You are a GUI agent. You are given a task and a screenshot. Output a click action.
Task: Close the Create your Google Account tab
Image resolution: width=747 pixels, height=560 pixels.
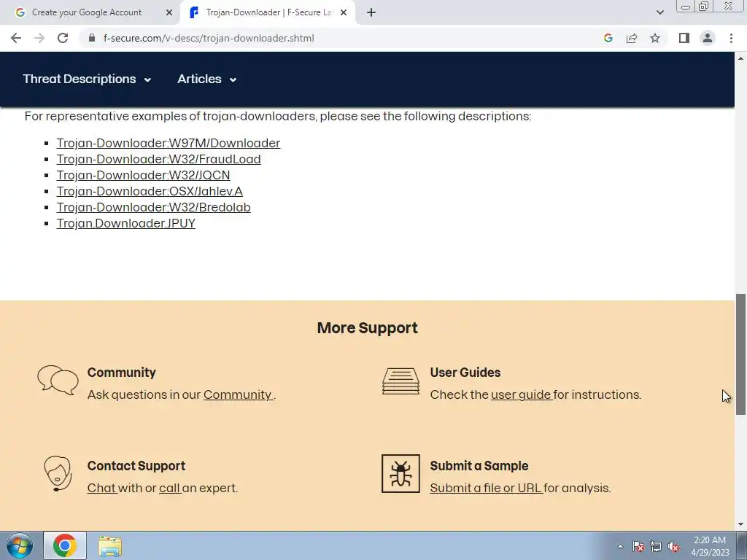click(x=169, y=12)
